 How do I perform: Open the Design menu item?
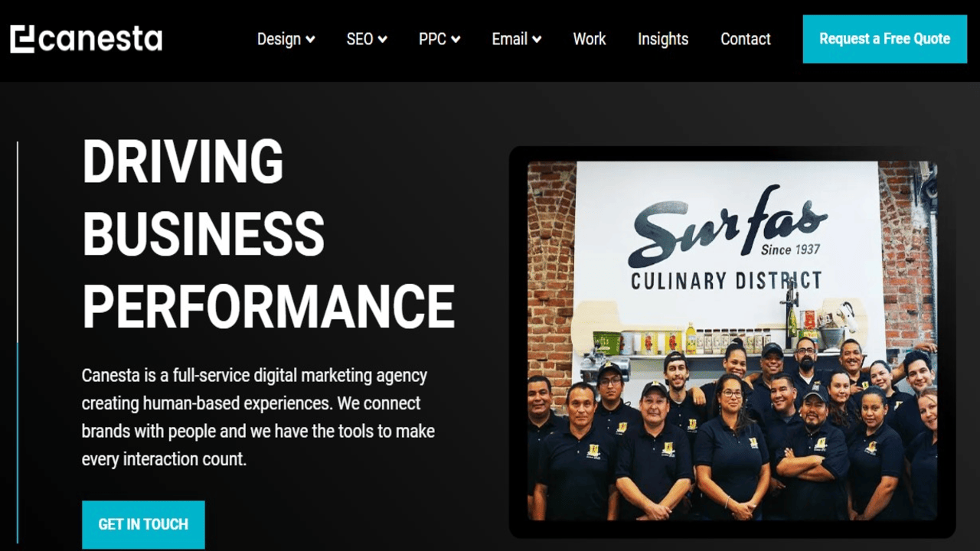(x=279, y=39)
